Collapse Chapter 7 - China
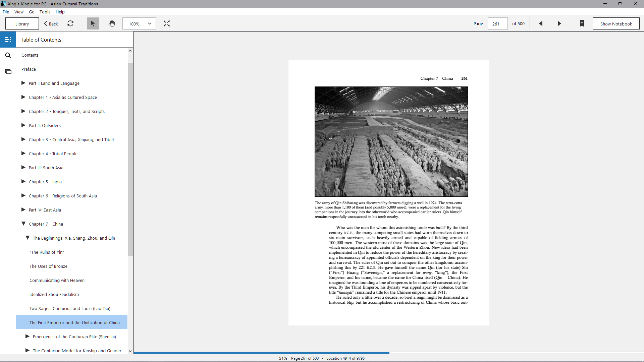 [23, 224]
